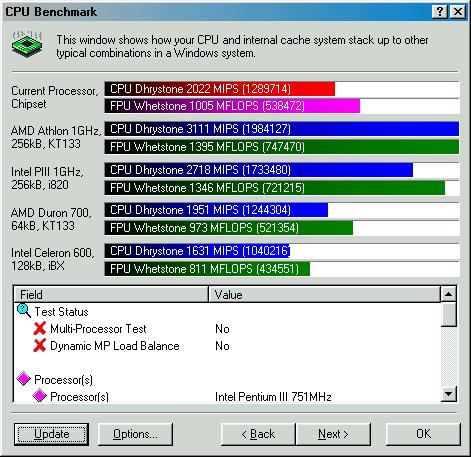Advance with the Next button
Viewport: 471px width, 457px height.
(x=333, y=434)
